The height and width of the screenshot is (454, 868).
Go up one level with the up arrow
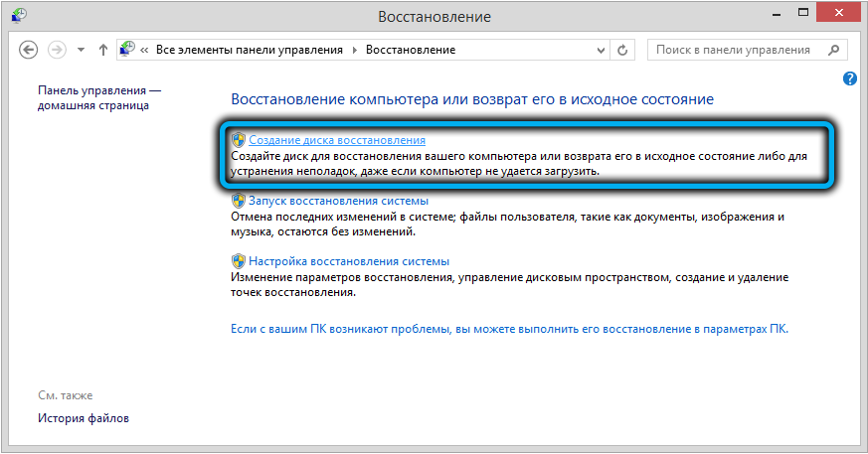click(103, 50)
